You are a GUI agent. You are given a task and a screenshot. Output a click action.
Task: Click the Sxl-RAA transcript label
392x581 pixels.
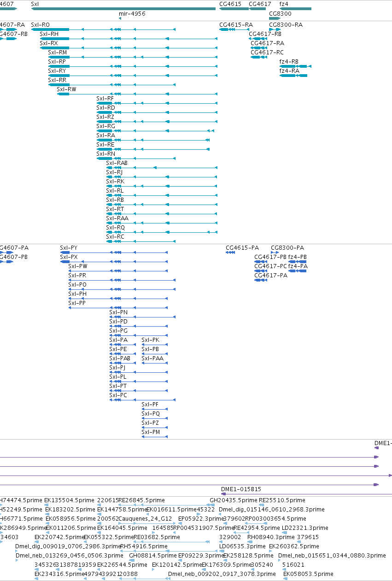point(117,218)
